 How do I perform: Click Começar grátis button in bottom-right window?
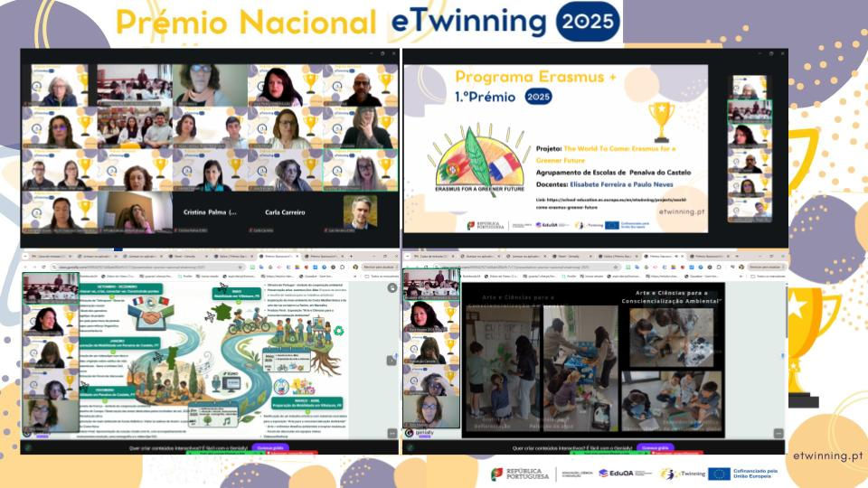(656, 447)
